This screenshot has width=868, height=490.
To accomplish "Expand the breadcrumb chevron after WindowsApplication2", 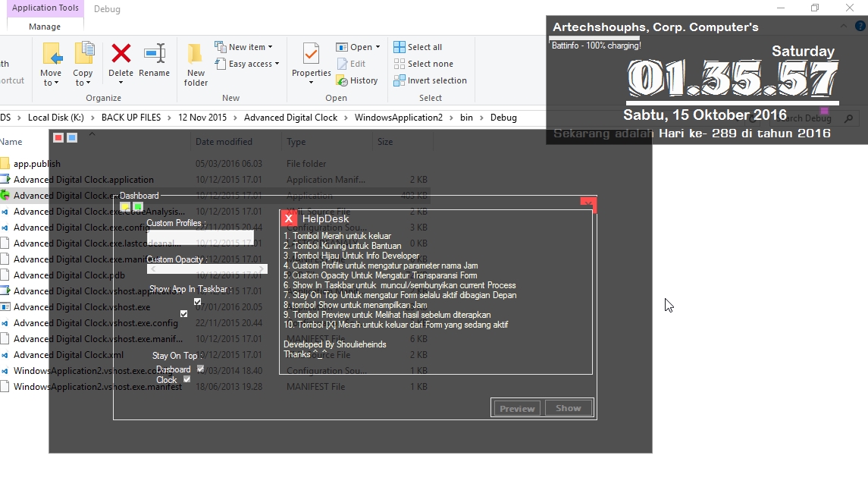I will coord(452,118).
